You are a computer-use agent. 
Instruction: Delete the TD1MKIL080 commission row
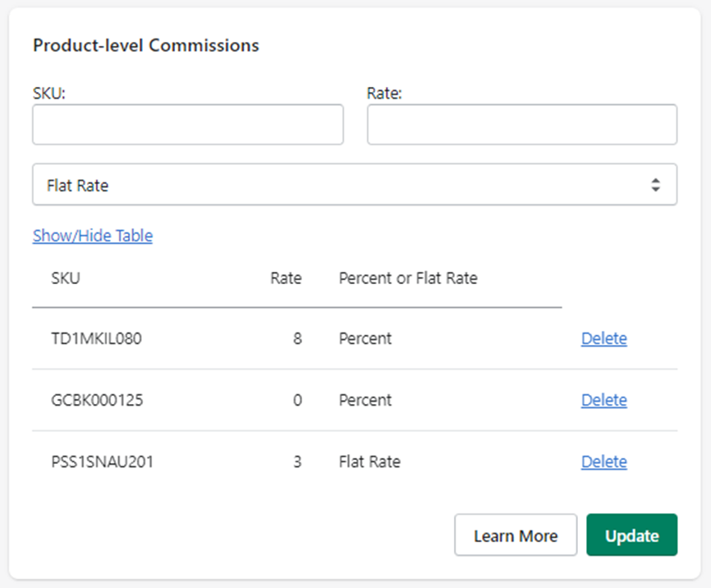[604, 338]
